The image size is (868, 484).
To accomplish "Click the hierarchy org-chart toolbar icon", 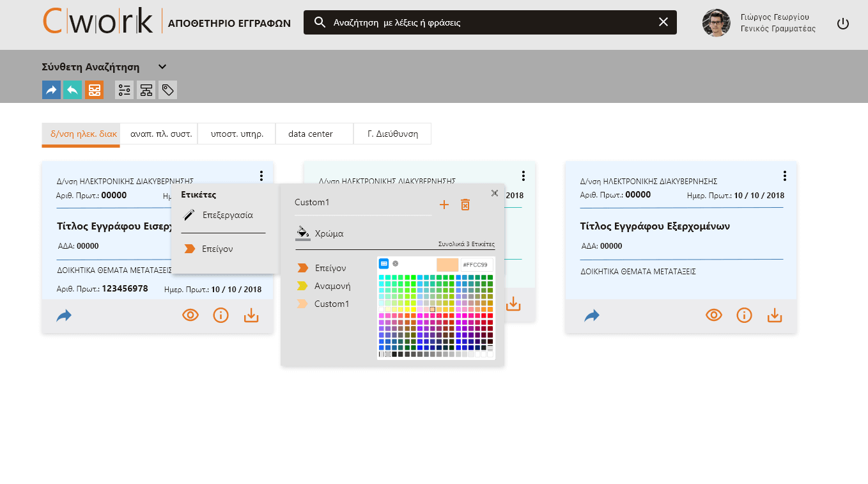I will [146, 90].
